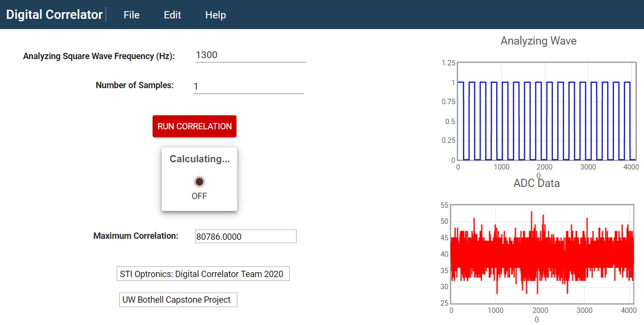
Task: Click the Digital Correlator app title
Action: point(54,15)
